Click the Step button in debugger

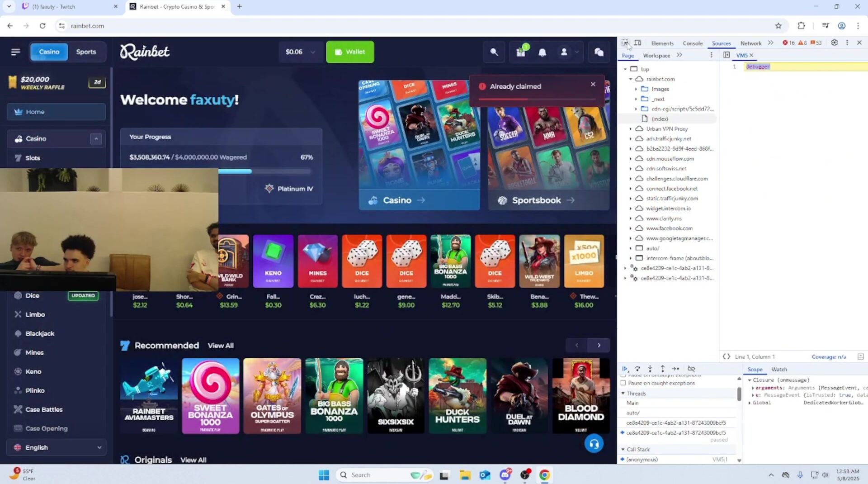click(675, 369)
